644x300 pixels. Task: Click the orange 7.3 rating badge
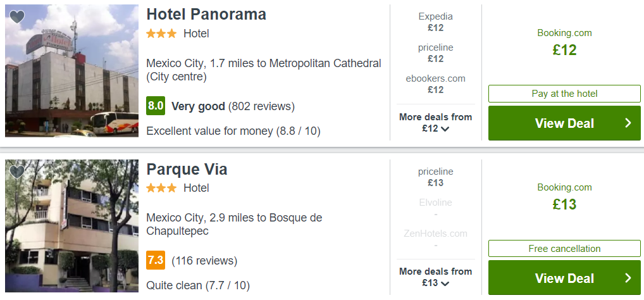point(156,260)
